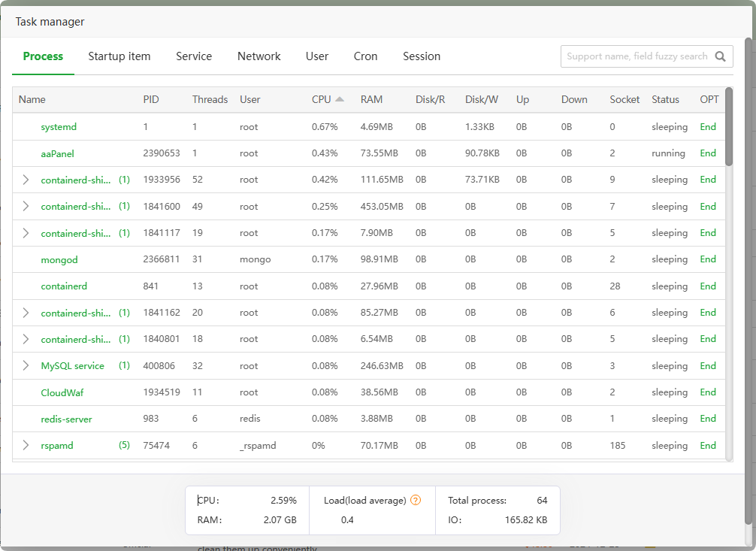Open the Cron tab
Viewport: 756px width, 551px height.
click(x=365, y=56)
